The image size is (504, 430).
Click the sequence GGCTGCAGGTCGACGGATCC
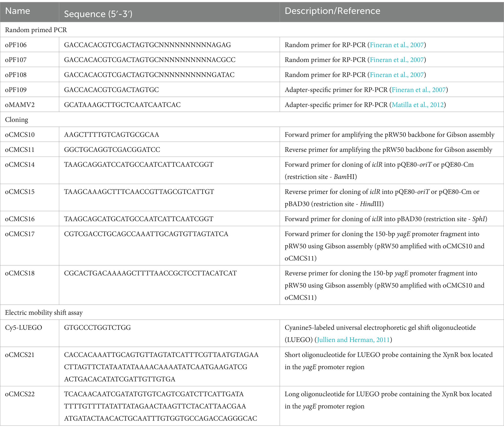pyautogui.click(x=112, y=150)
